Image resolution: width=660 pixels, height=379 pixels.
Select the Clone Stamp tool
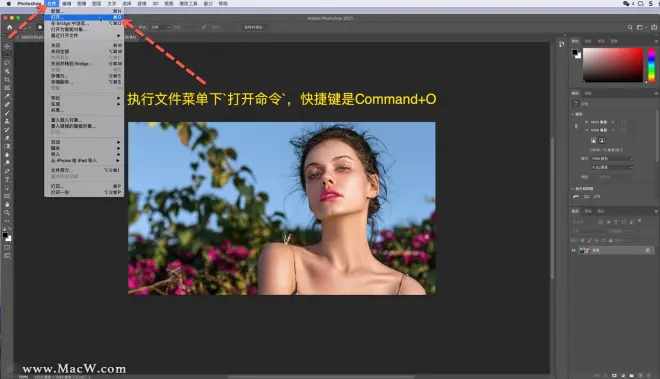(7, 121)
